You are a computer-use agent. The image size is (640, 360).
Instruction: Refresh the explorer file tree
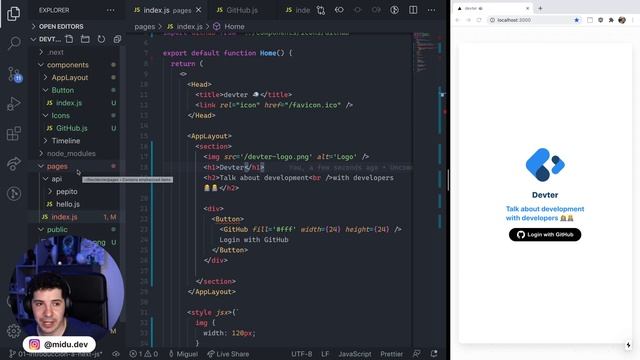tap(101, 39)
